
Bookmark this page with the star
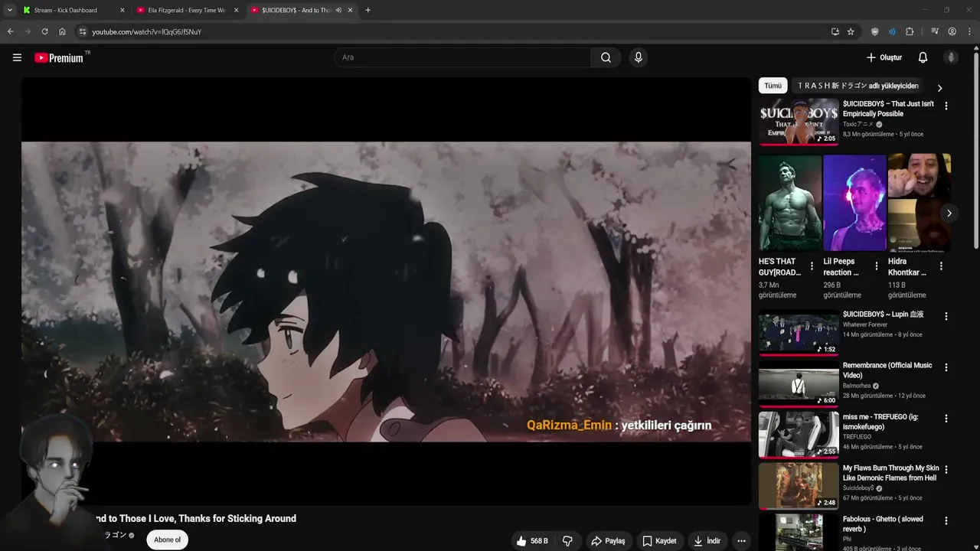(851, 31)
